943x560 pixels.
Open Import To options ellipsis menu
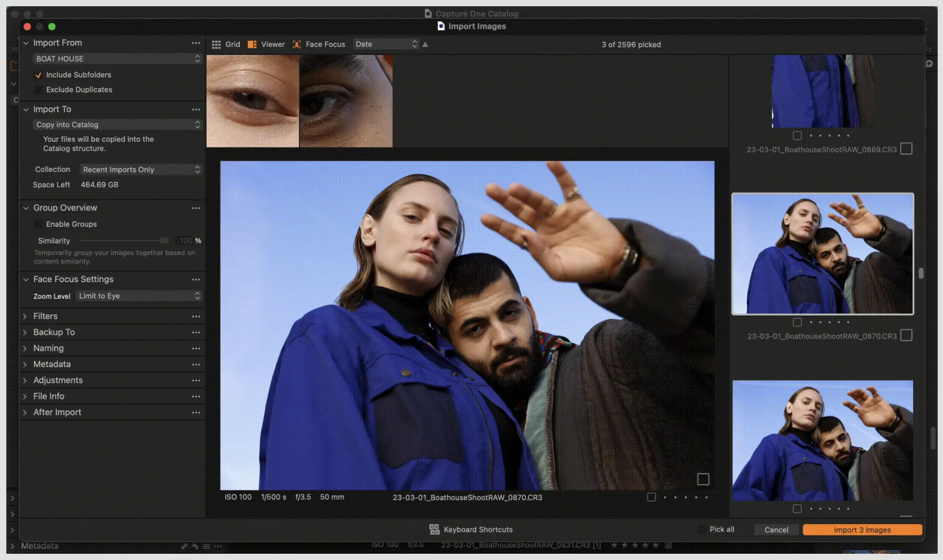[196, 109]
